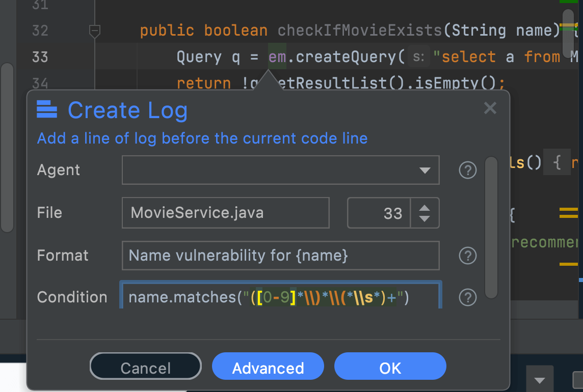Click the Create Log dialog header icon
This screenshot has height=392, width=583.
click(x=48, y=109)
